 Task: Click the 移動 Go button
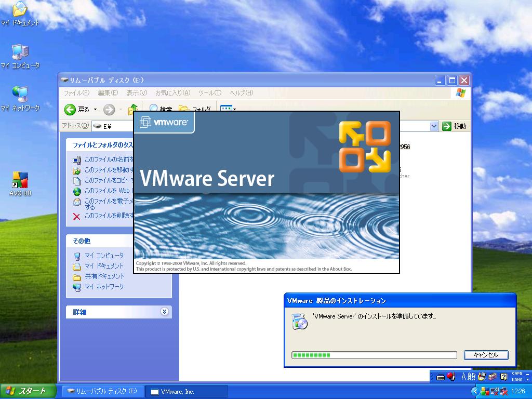(x=455, y=126)
